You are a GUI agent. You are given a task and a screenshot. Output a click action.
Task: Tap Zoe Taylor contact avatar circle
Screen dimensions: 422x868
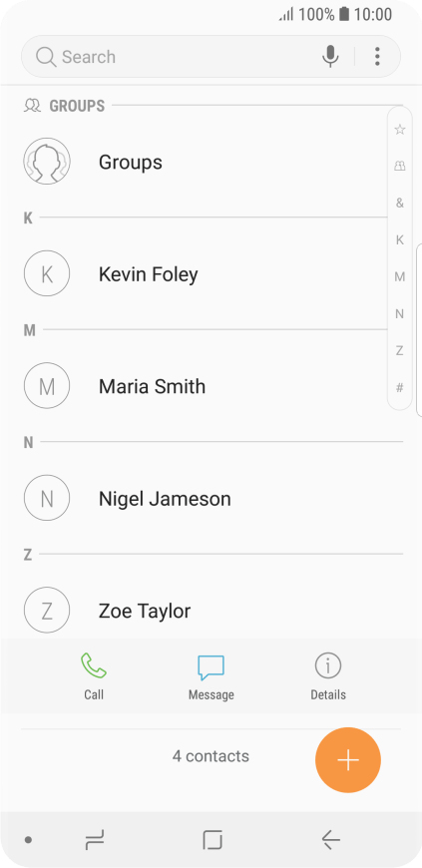[47, 610]
